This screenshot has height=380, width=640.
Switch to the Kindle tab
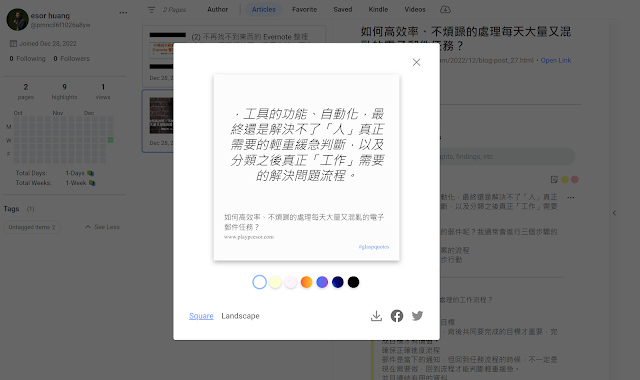(x=378, y=9)
